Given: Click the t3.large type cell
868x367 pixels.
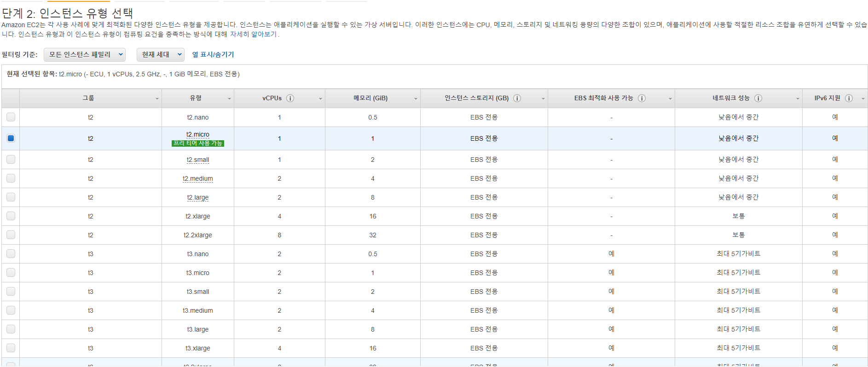Looking at the screenshot, I should [198, 329].
